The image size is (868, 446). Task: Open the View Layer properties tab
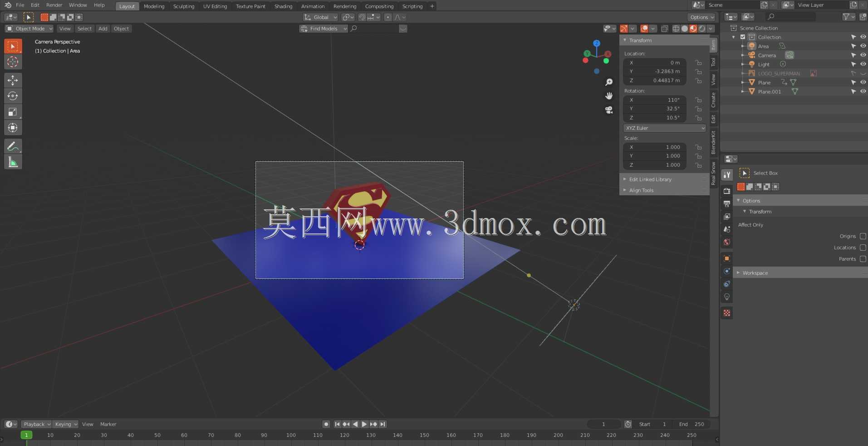coord(727,217)
